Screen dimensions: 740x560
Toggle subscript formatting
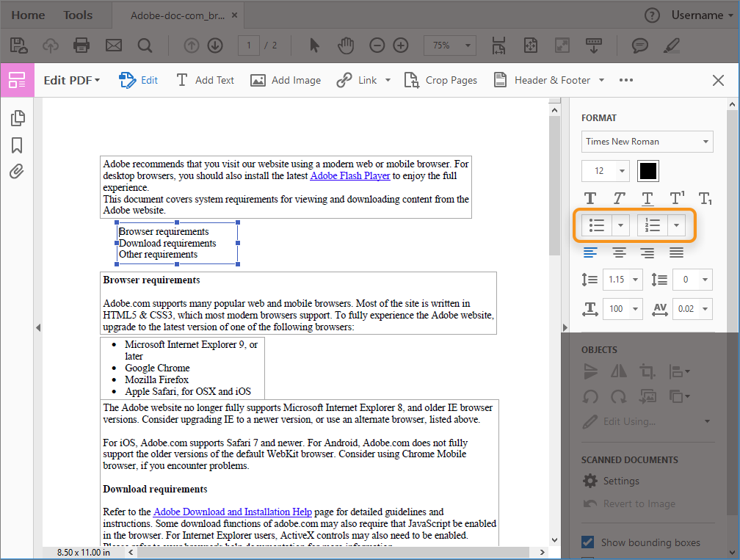tap(705, 197)
